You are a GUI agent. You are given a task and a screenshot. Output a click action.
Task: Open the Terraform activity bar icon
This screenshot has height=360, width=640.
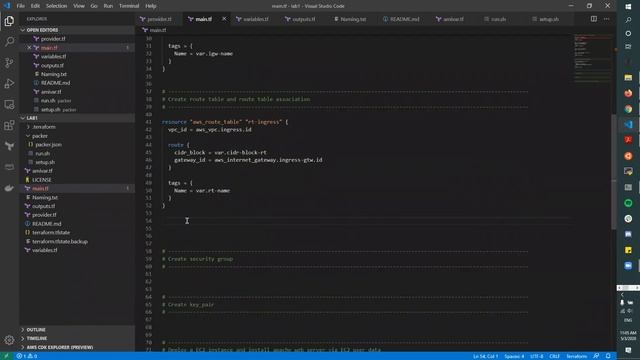click(x=9, y=146)
